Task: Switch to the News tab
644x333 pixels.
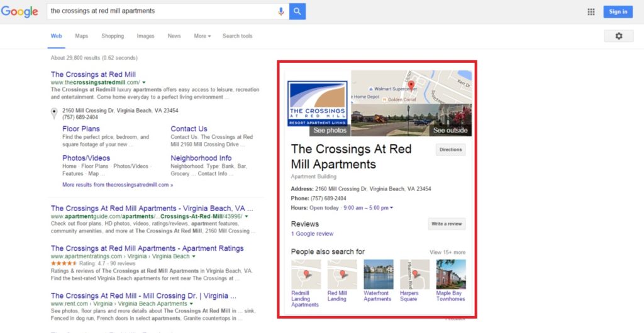Action: [x=174, y=36]
